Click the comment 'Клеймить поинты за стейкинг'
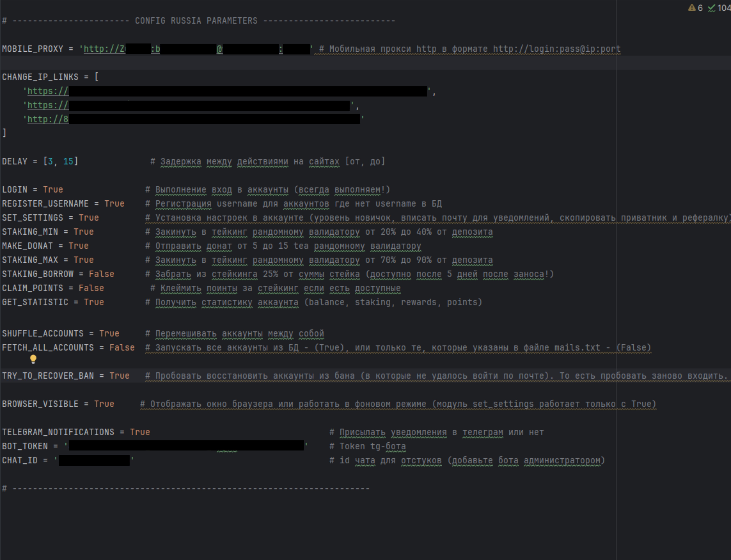The width and height of the screenshot is (731, 560). 276,288
